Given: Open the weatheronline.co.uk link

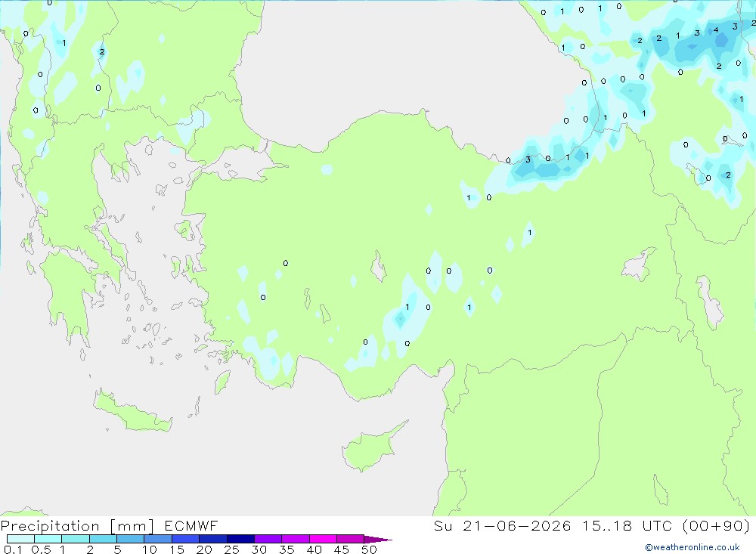Looking at the screenshot, I should coord(692,547).
